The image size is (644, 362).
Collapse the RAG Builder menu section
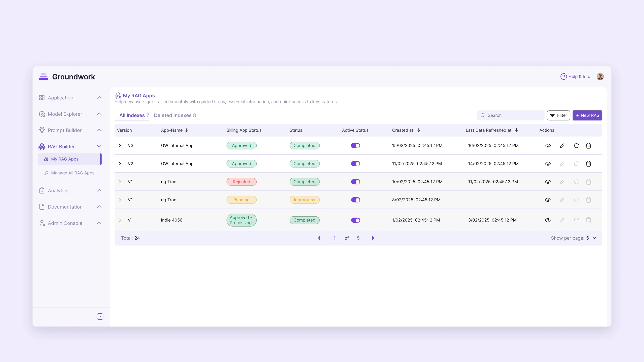click(99, 146)
